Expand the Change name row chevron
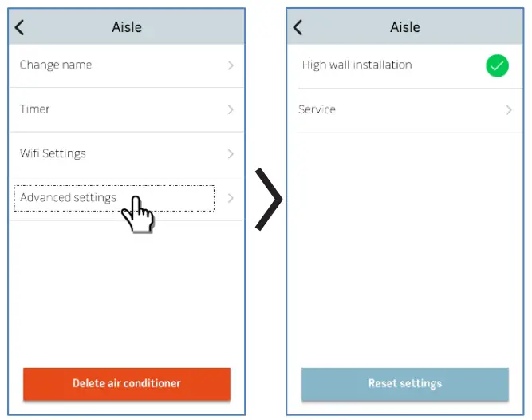The width and height of the screenshot is (532, 420). click(x=231, y=65)
